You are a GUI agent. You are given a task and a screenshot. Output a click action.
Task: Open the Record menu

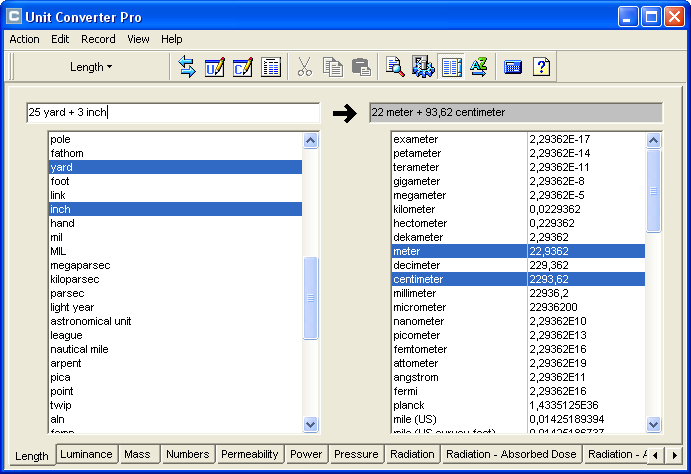coord(98,39)
